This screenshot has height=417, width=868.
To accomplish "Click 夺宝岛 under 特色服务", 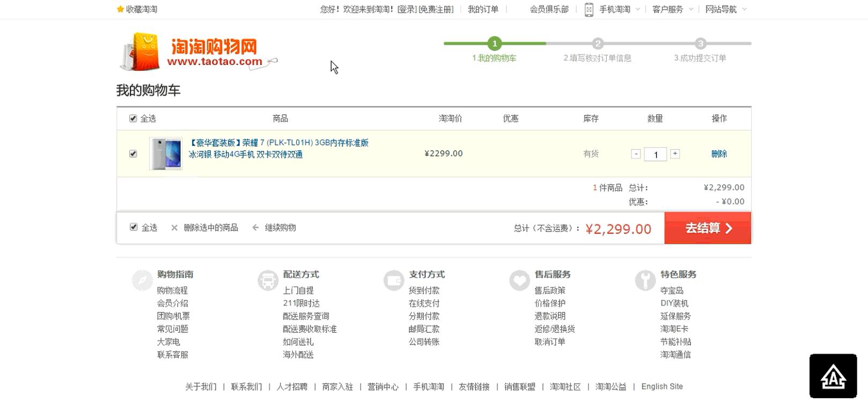I will 672,290.
